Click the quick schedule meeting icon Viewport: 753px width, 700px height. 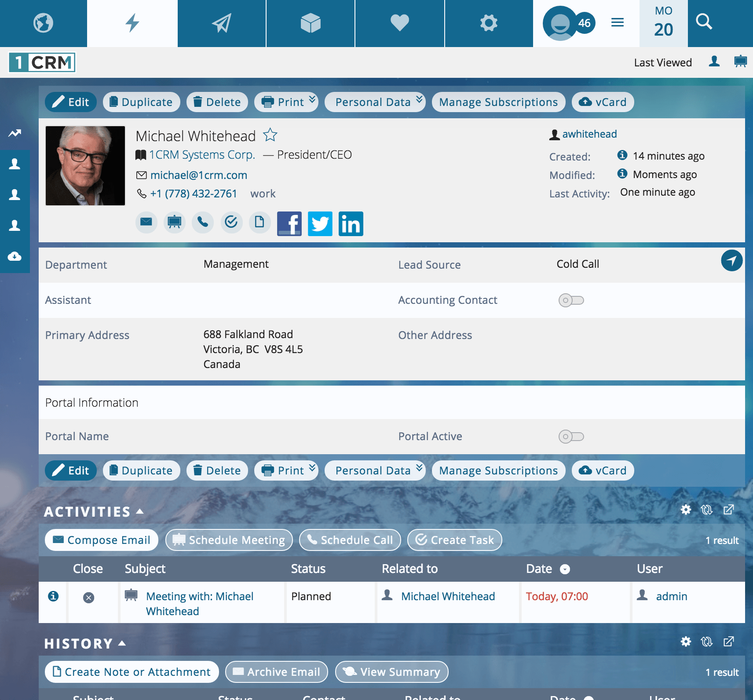(175, 222)
